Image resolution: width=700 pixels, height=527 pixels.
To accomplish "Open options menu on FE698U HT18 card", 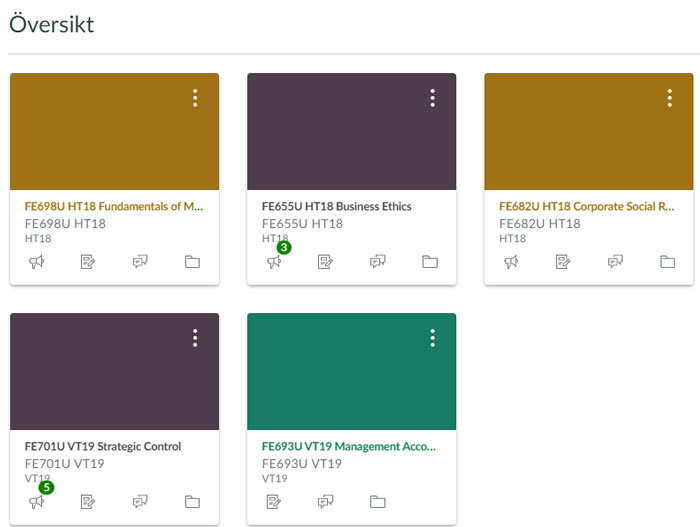I will [x=195, y=98].
